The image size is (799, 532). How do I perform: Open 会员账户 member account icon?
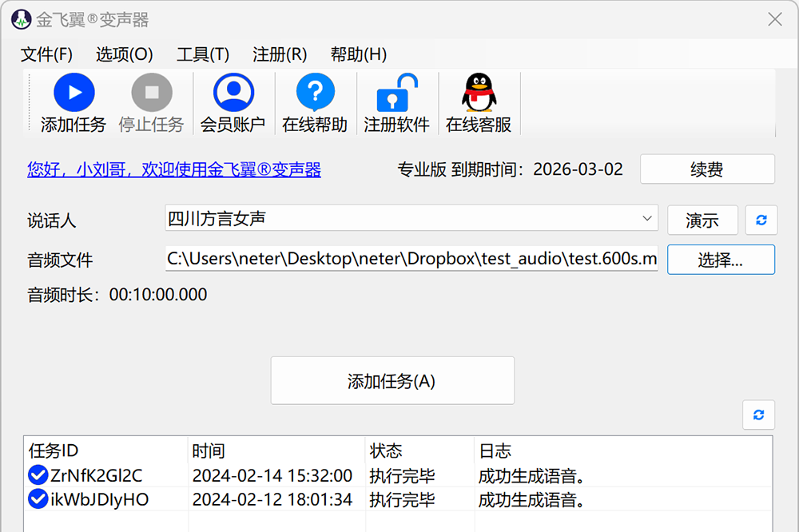[233, 93]
